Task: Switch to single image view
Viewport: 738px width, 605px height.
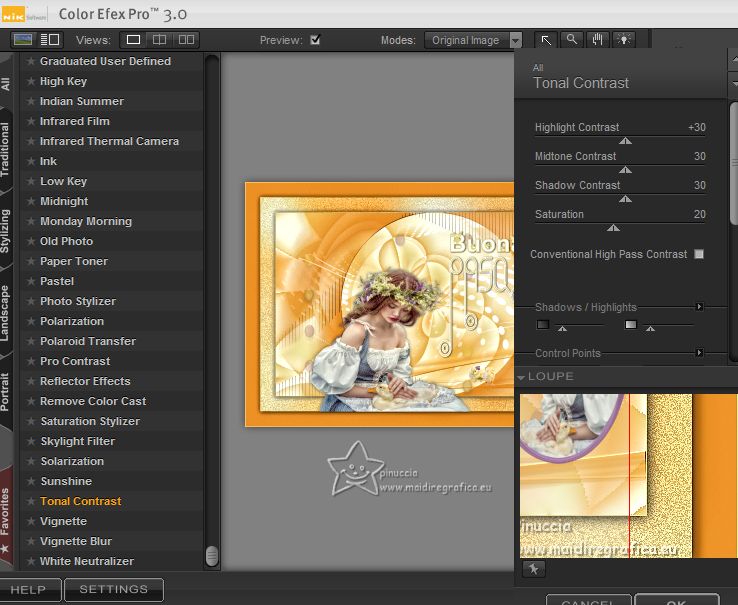Action: [x=133, y=40]
